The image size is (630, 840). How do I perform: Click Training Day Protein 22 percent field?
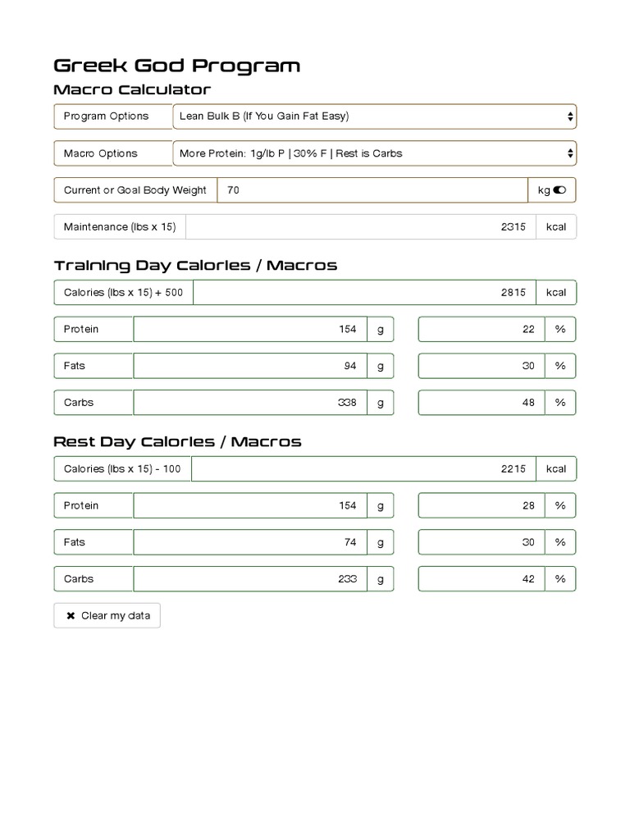pos(482,329)
